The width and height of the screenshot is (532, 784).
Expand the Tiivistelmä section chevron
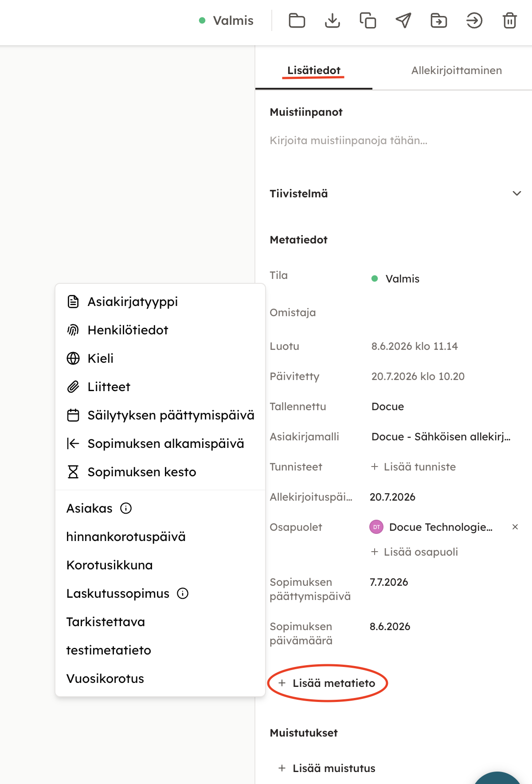click(517, 193)
